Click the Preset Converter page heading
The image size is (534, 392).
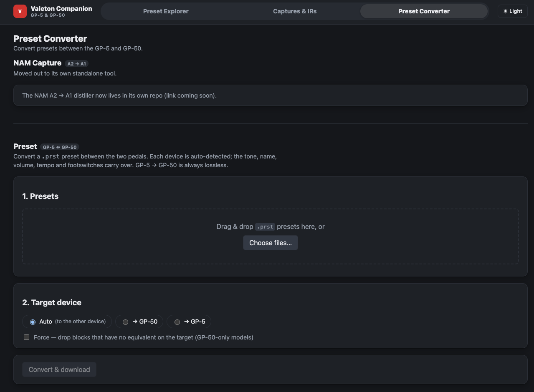[x=50, y=38]
